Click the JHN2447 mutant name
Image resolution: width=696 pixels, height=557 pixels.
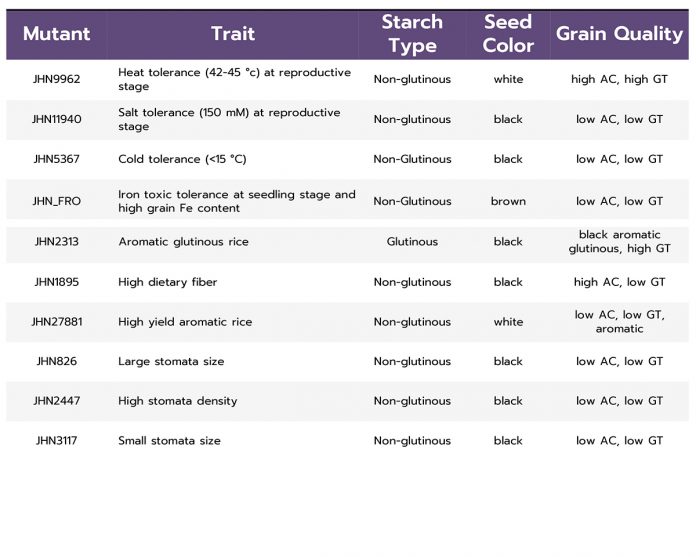point(56,401)
